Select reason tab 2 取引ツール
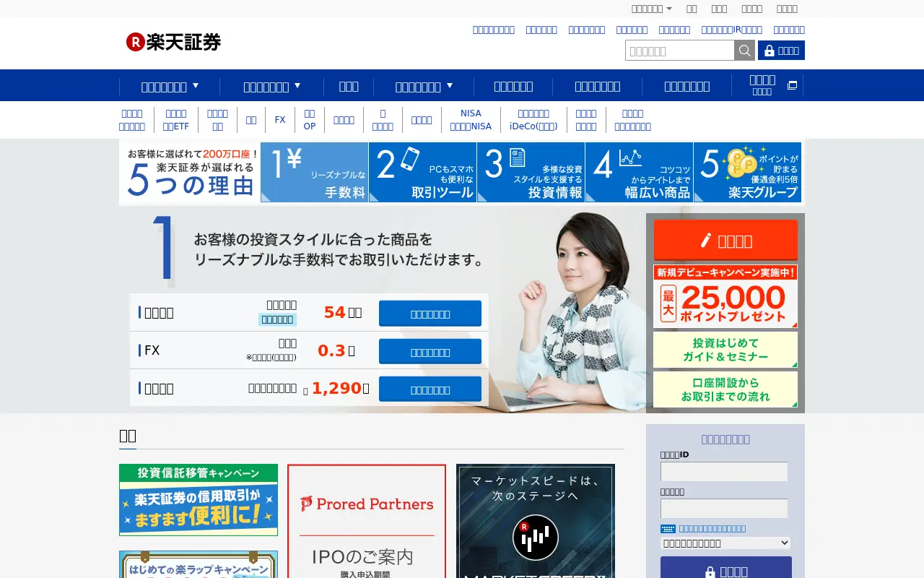The height and width of the screenshot is (578, 924). 422,172
